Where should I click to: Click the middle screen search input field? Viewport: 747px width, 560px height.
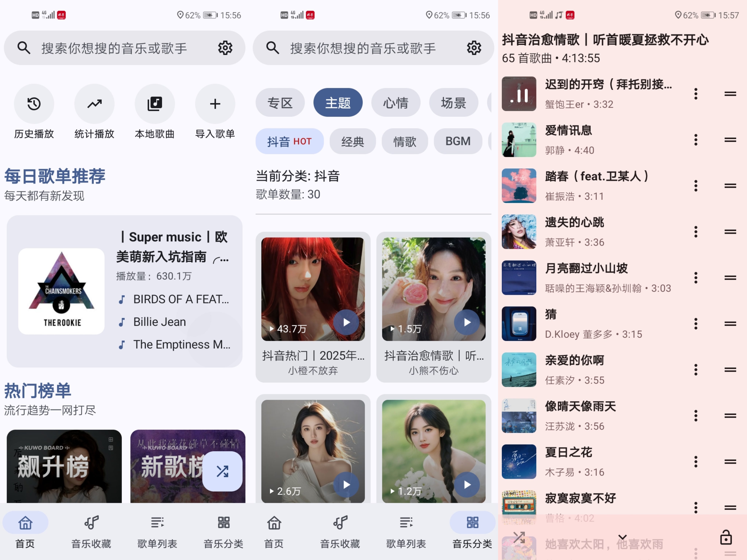click(x=363, y=48)
